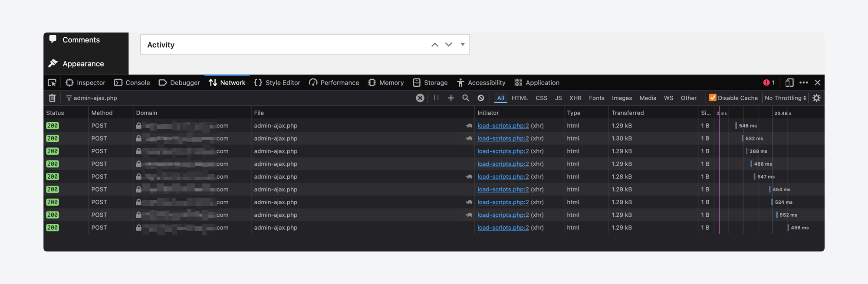Click the element picker icon in DevTools
Screen dimensions: 868x284
click(x=52, y=83)
